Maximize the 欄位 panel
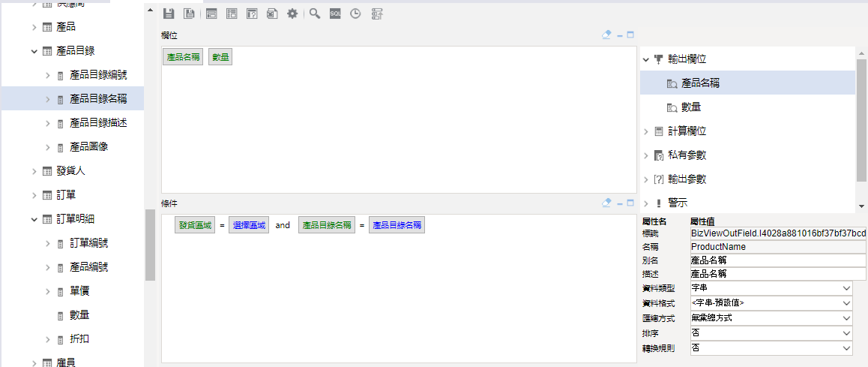This screenshot has width=868, height=367. (630, 35)
